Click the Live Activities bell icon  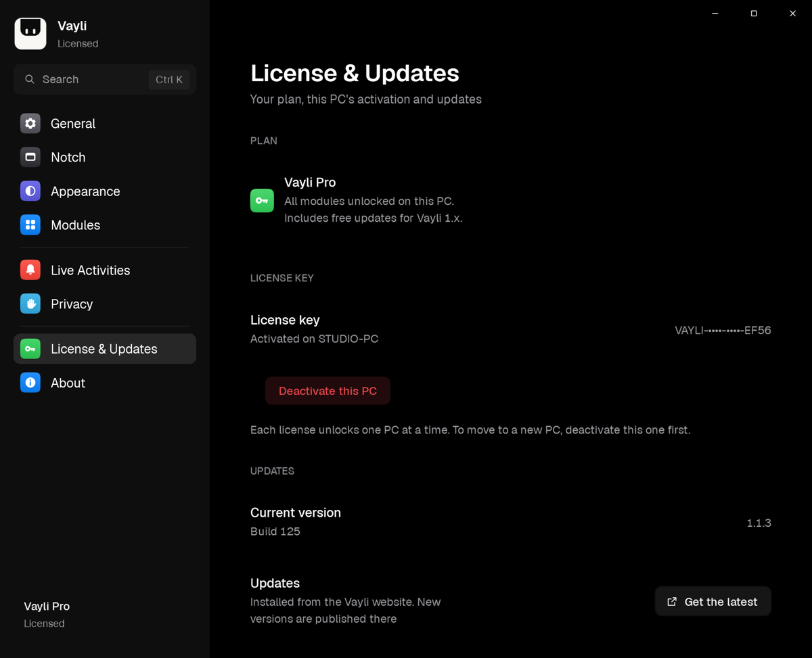(30, 270)
